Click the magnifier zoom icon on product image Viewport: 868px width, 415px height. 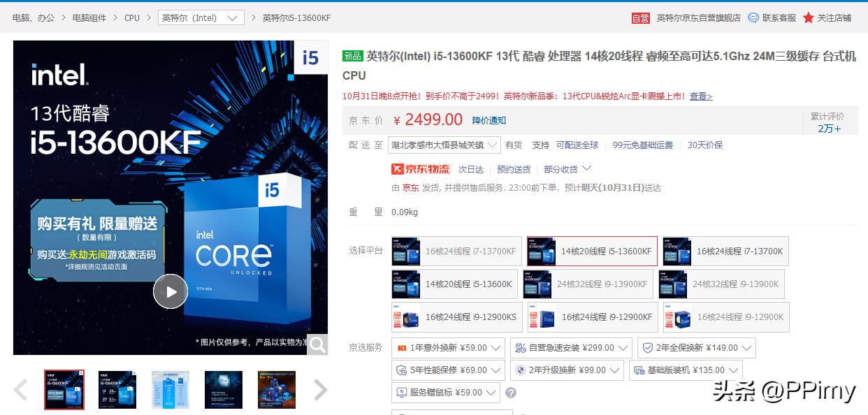click(317, 344)
